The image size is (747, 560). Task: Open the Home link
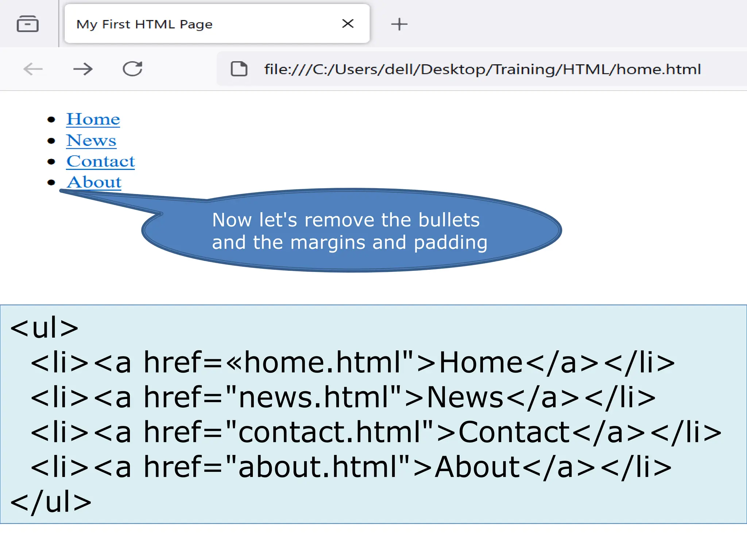[93, 119]
